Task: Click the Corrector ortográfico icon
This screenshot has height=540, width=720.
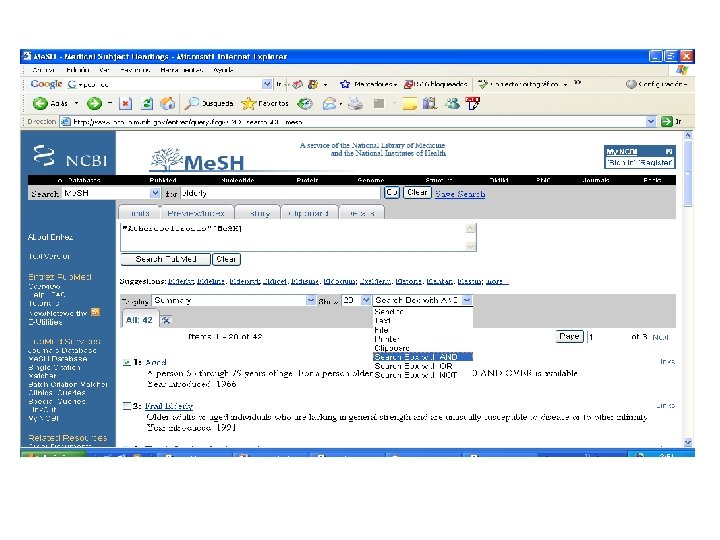Action: [x=483, y=84]
